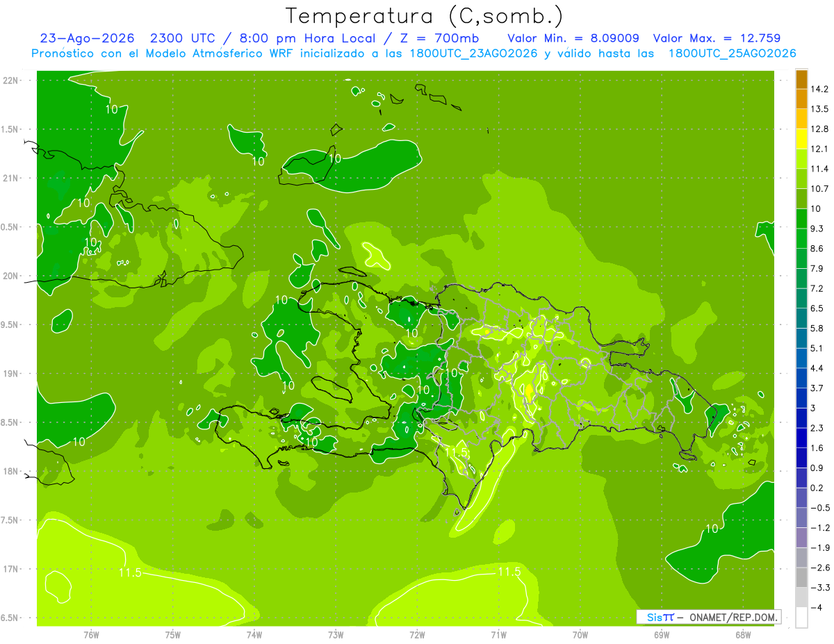Viewport: 834px width, 644px height.
Task: Click colorbar legend value "9.3"
Action: (x=817, y=229)
